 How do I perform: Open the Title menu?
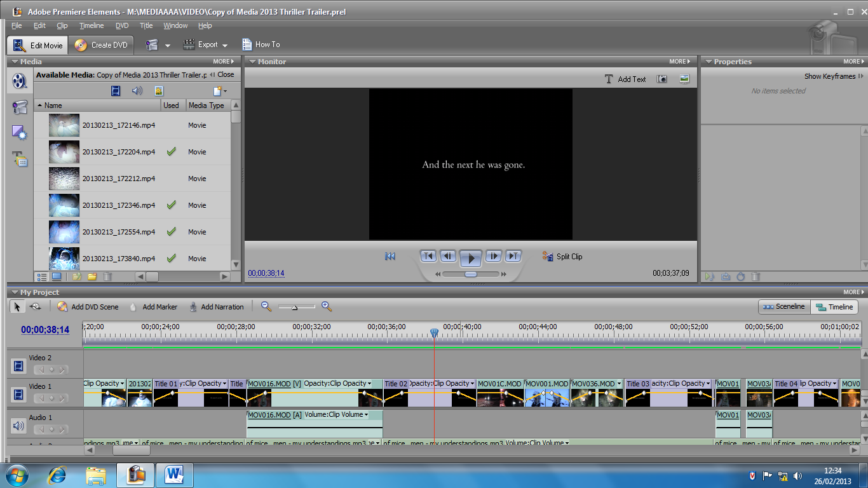(146, 25)
